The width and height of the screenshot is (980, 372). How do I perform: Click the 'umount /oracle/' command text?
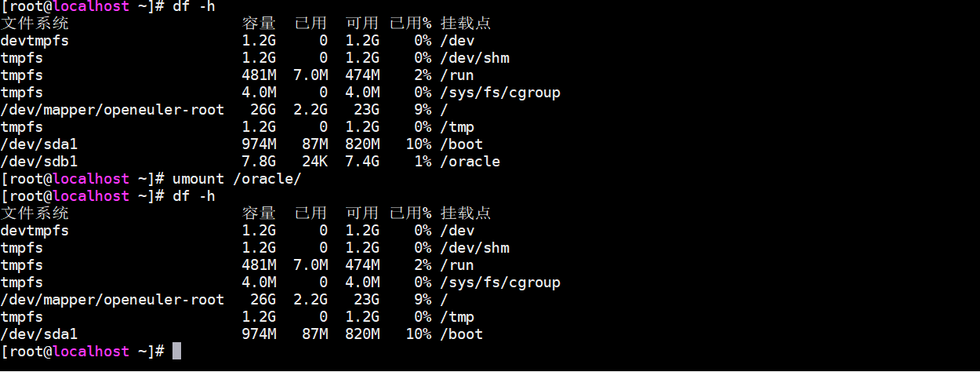pyautogui.click(x=237, y=178)
